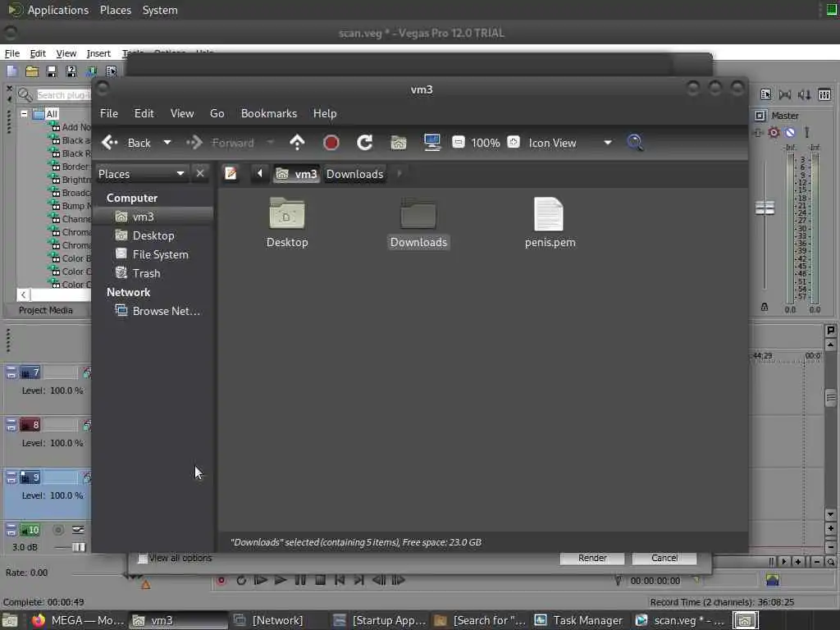The width and height of the screenshot is (840, 630).
Task: Check View all options checkbox
Action: 143,558
